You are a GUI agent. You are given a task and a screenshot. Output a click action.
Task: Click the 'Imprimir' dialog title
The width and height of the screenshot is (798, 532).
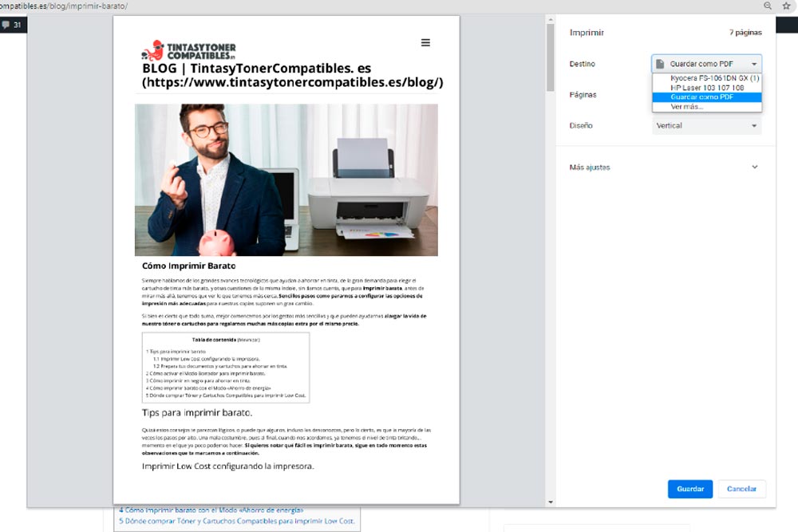pyautogui.click(x=587, y=33)
